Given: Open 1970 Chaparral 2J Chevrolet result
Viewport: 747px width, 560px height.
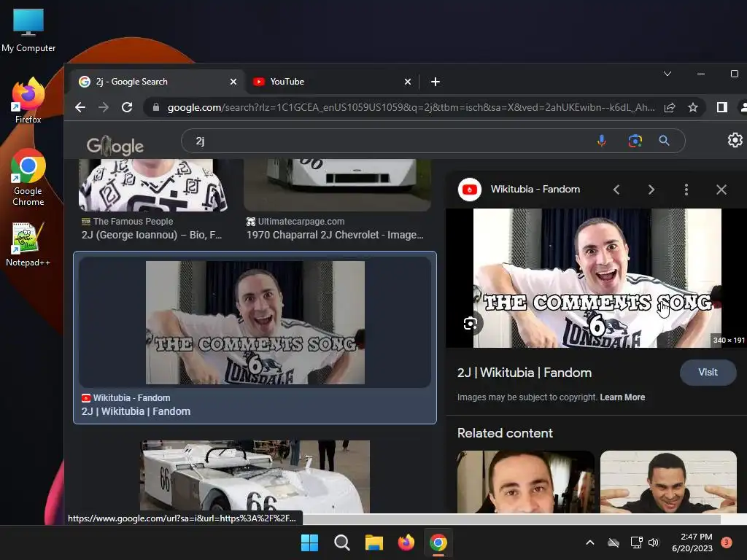Looking at the screenshot, I should (x=335, y=235).
